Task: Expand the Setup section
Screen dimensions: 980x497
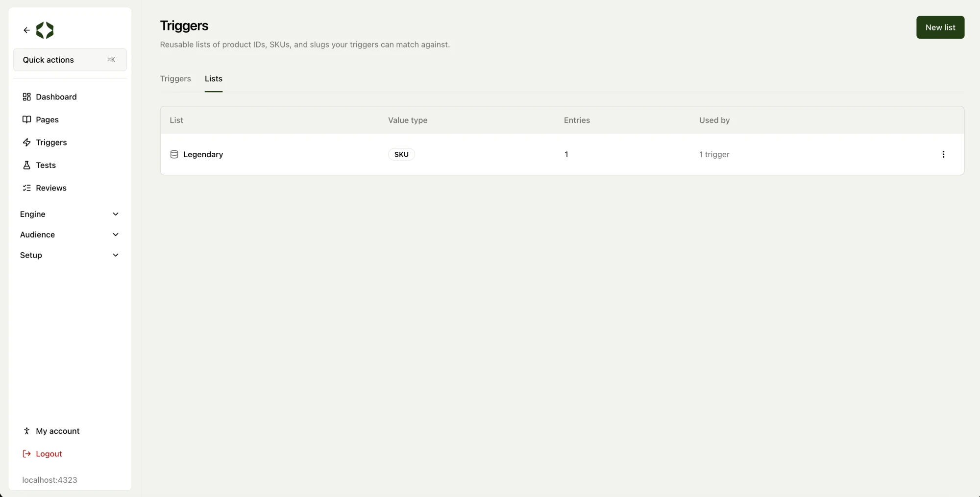Action: point(70,255)
